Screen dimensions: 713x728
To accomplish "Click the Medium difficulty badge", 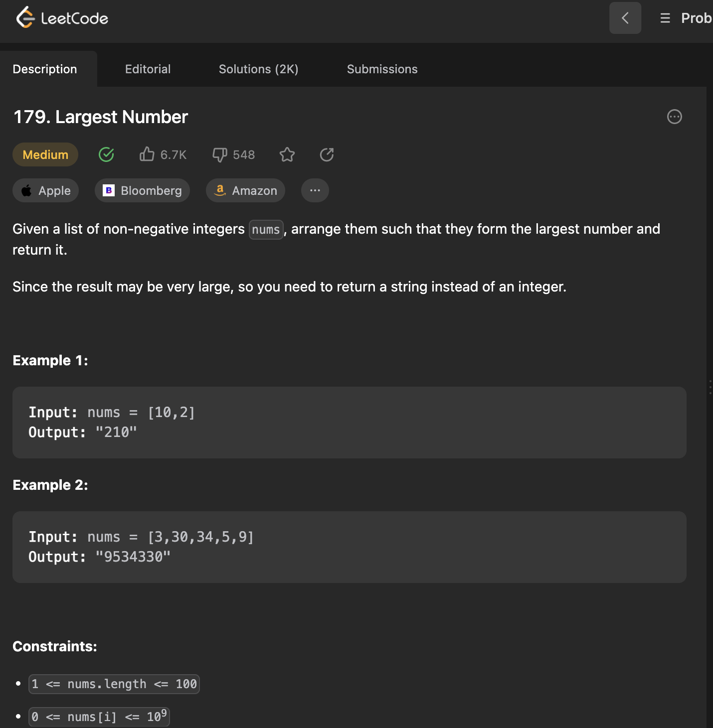I will coord(45,154).
